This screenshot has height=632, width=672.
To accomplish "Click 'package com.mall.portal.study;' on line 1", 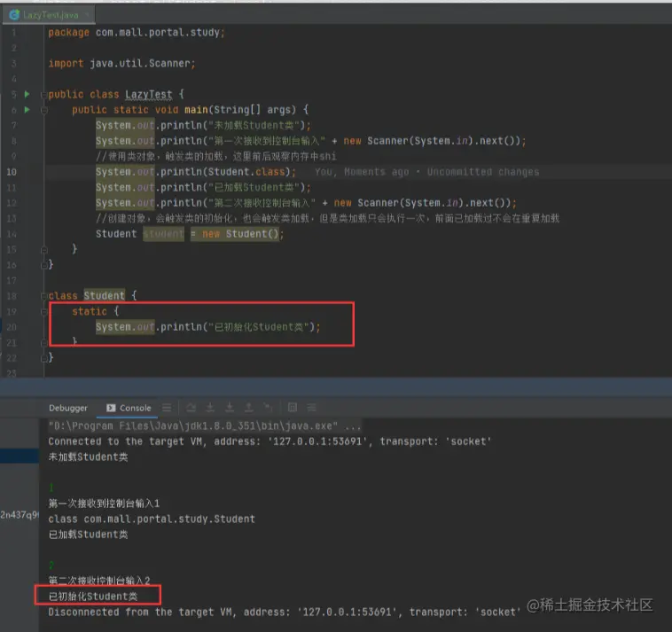I will tap(137, 33).
